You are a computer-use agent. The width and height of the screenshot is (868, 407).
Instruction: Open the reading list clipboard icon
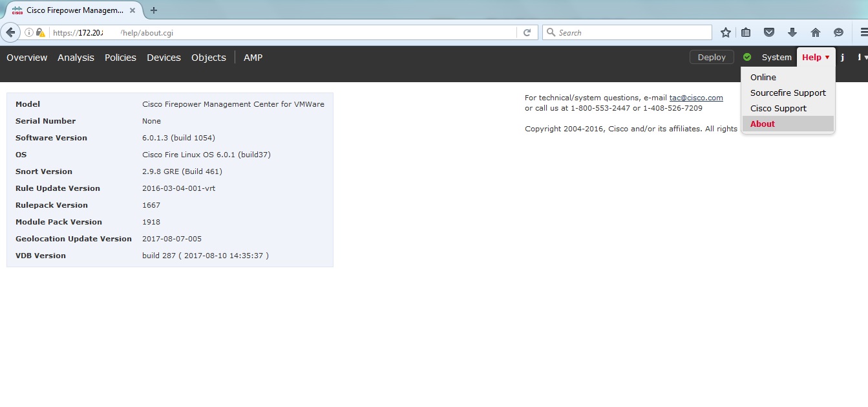[x=746, y=32]
